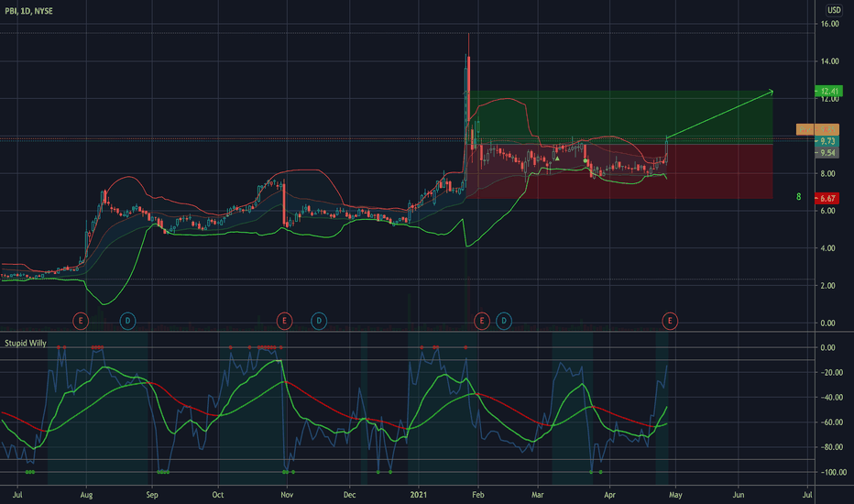The width and height of the screenshot is (854, 504).
Task: Open the February dividend D marker
Action: tap(504, 321)
